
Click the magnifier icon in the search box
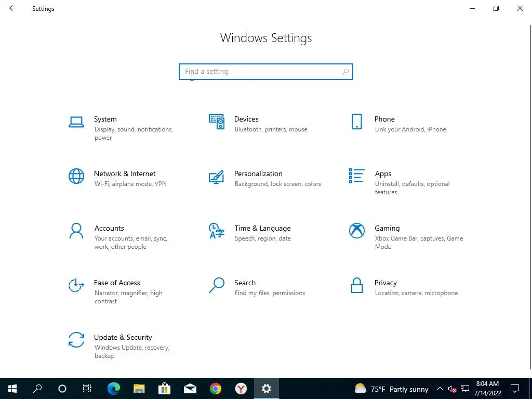pyautogui.click(x=345, y=72)
